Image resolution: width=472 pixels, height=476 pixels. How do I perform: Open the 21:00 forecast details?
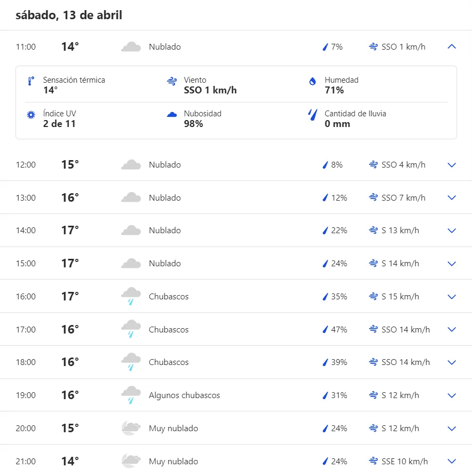pyautogui.click(x=451, y=461)
